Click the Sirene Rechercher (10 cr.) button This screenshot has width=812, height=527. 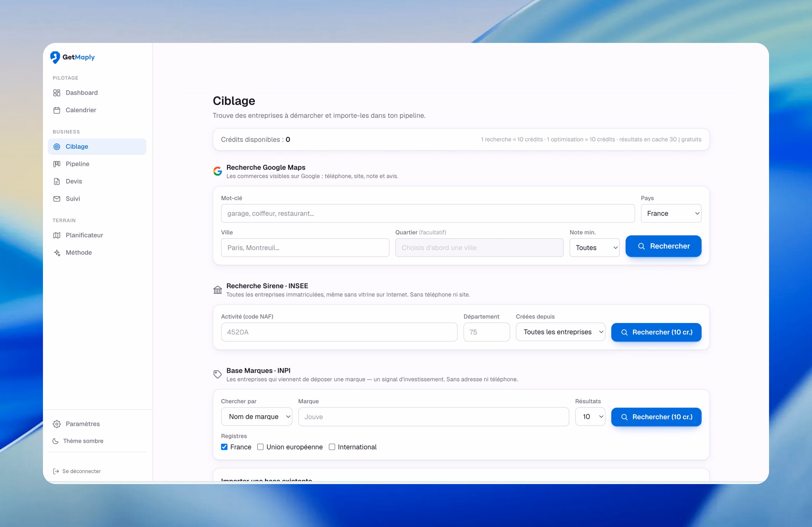click(x=656, y=332)
